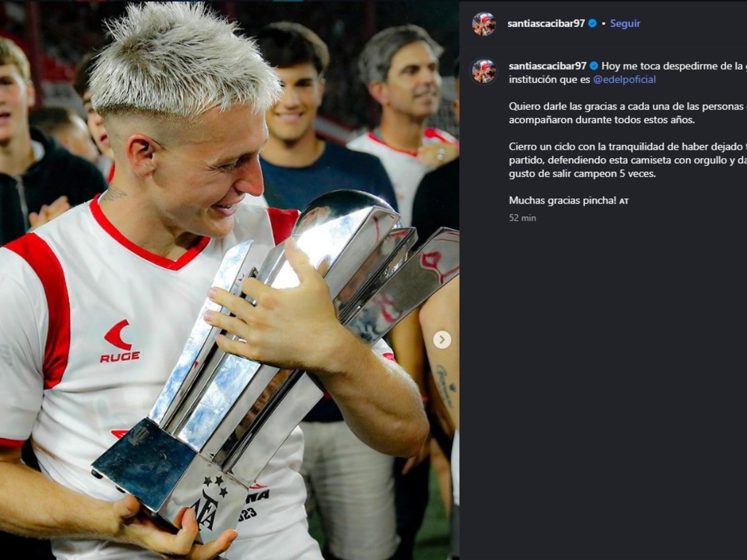Click the "Quiero darle las gracias" paragraph
This screenshot has height=560, width=747.
click(x=628, y=113)
